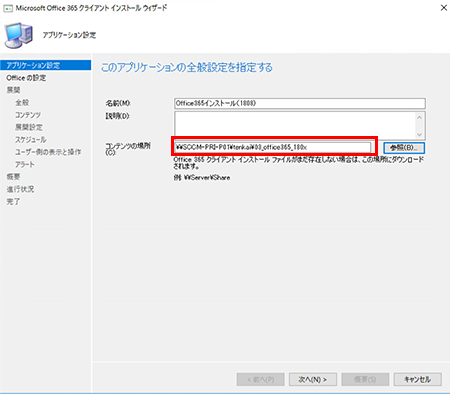Screen dimensions: 450x394
Task: Click the コンテンツの場所(C) label
Action: click(x=128, y=149)
